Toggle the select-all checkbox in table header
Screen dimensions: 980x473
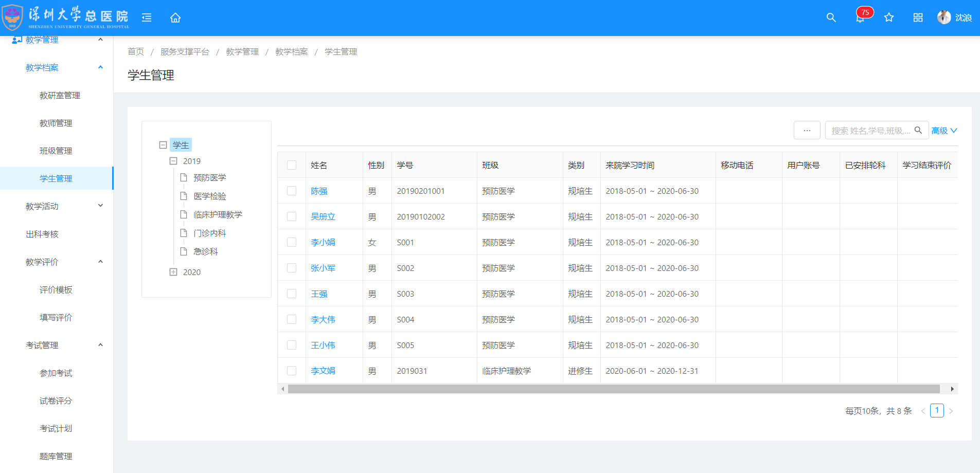pyautogui.click(x=292, y=165)
